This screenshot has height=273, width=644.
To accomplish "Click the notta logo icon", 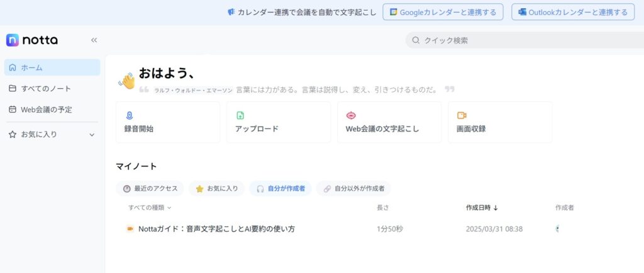I will [13, 40].
